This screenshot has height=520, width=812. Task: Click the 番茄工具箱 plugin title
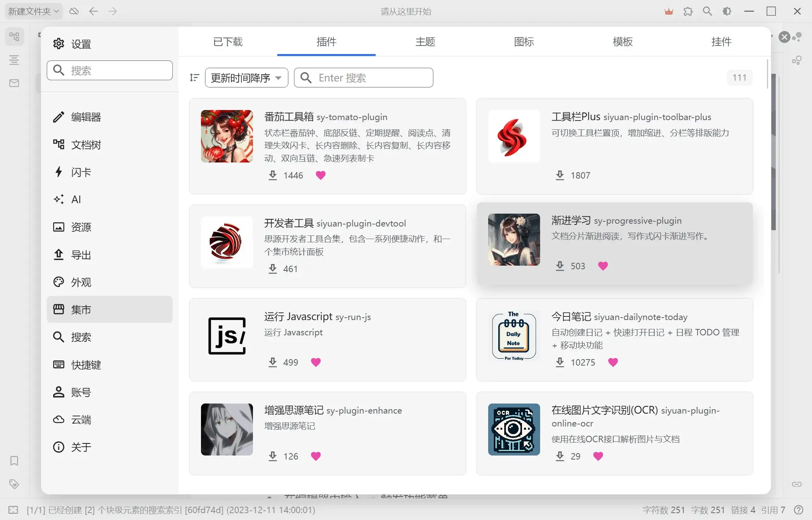pos(289,117)
